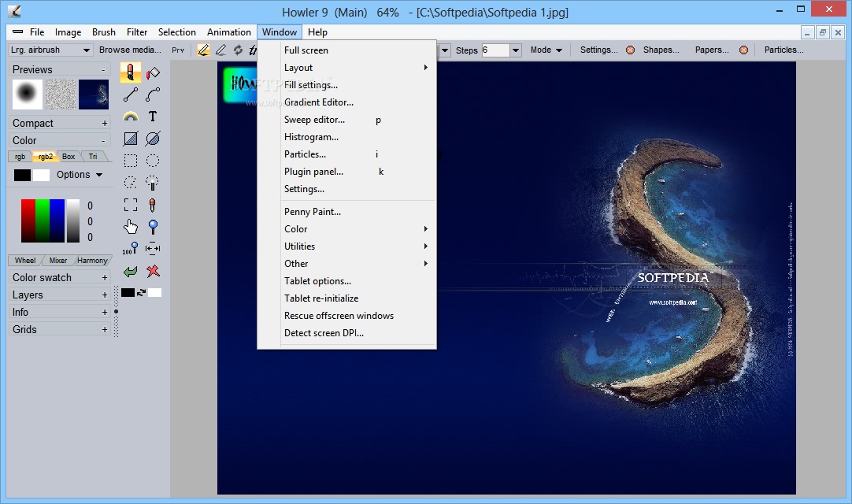Open the Plugin panel entry
The image size is (852, 504).
[x=346, y=172]
